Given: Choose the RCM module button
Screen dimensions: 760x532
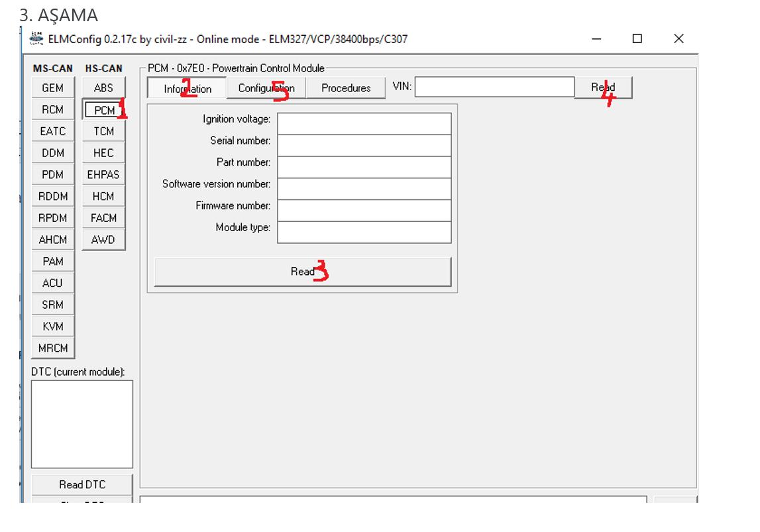Looking at the screenshot, I should tap(53, 110).
